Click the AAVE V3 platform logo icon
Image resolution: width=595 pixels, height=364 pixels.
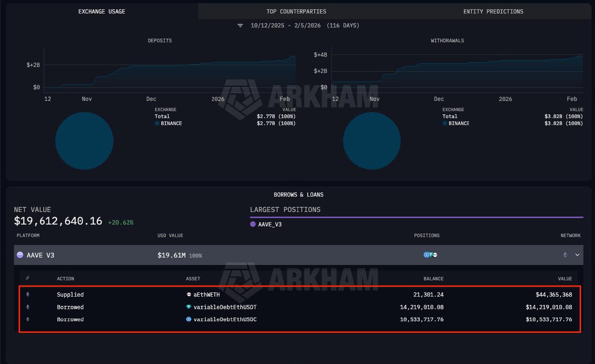(20, 255)
